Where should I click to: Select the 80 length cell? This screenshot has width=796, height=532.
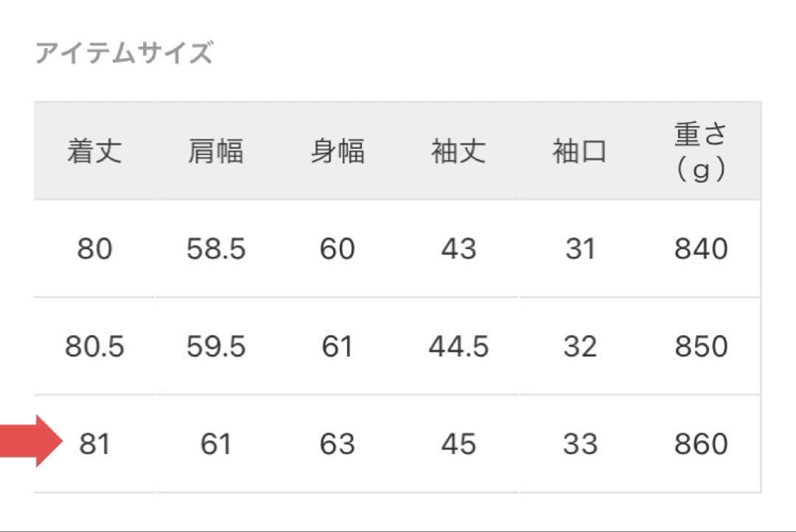94,249
